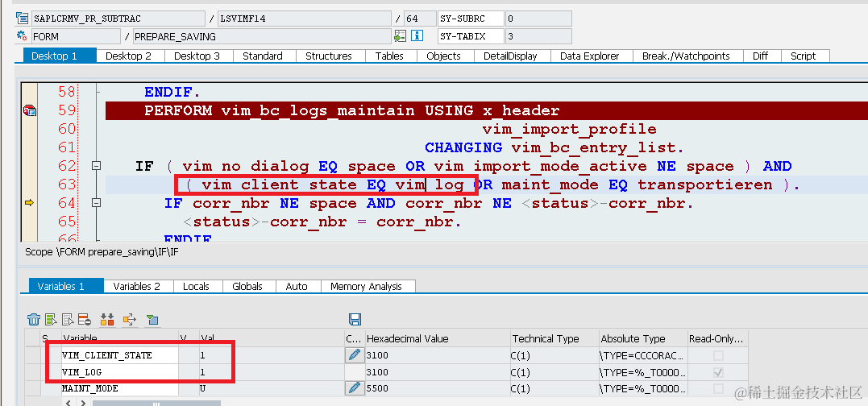This screenshot has height=406, width=868.
Task: Click line number 62 in the gutter
Action: (66, 166)
